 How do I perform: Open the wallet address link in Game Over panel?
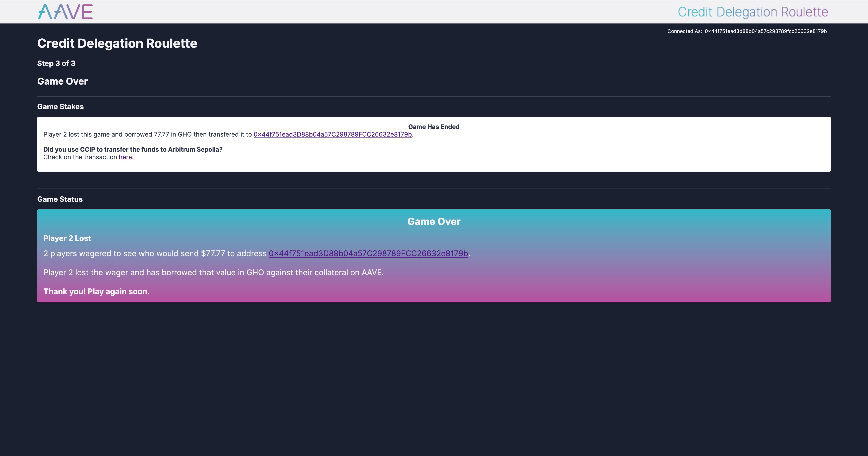(368, 254)
